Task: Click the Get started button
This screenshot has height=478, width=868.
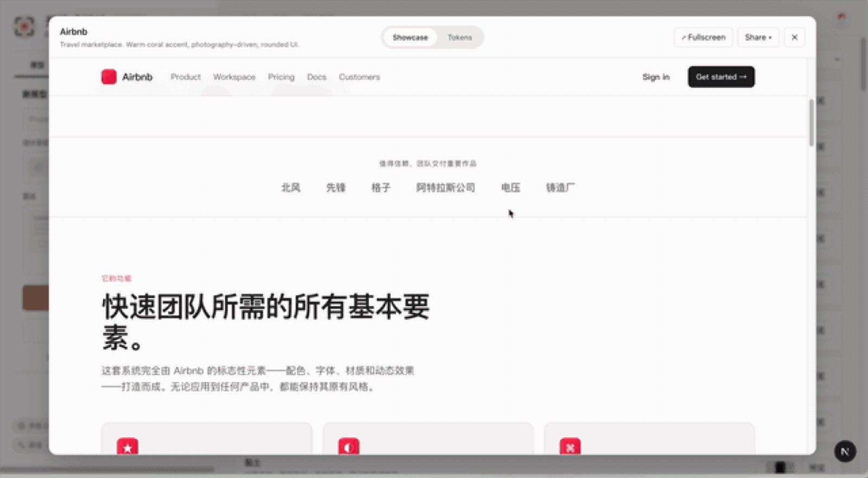Action: (721, 77)
